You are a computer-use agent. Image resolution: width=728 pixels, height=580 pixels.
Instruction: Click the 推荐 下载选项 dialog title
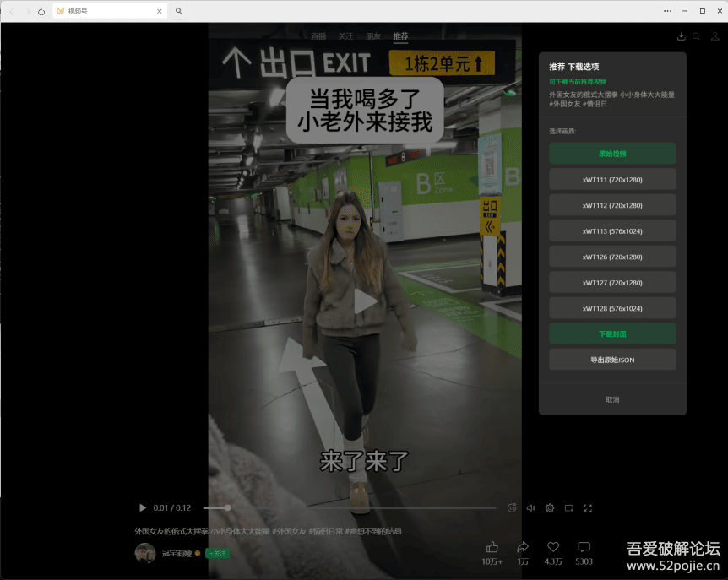coord(573,67)
